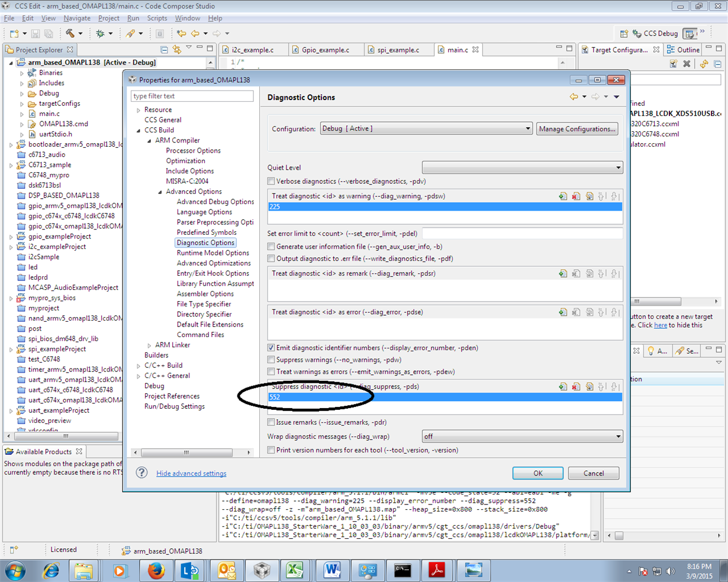728x582 pixels.
Task: Switch to the spi_example.c editor tab
Action: pos(398,50)
